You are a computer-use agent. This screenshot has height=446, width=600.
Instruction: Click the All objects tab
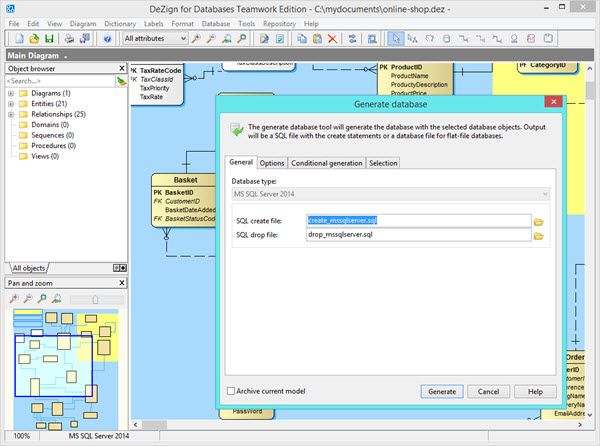pyautogui.click(x=29, y=268)
